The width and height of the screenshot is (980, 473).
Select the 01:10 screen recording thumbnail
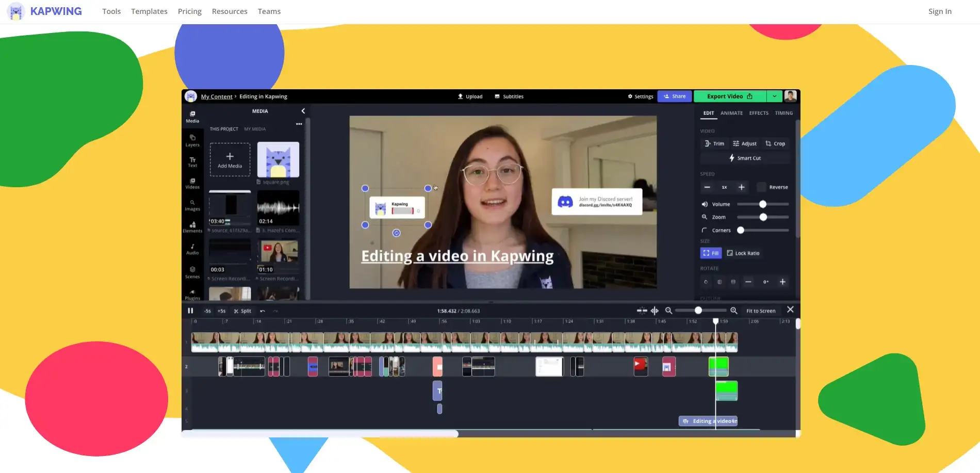click(278, 256)
